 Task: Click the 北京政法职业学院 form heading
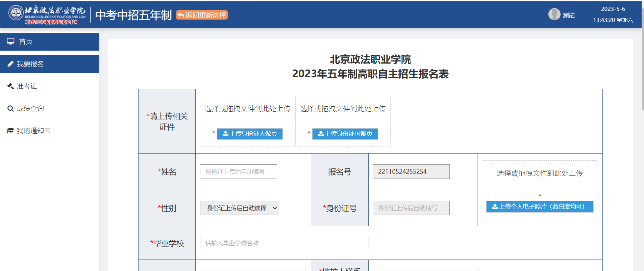(x=370, y=59)
